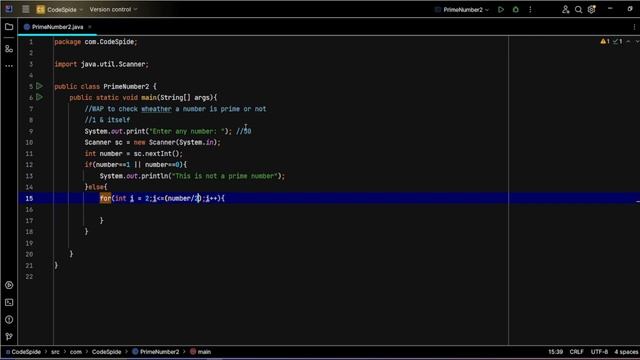
Task: Open Code With Me user icon
Action: [565, 9]
